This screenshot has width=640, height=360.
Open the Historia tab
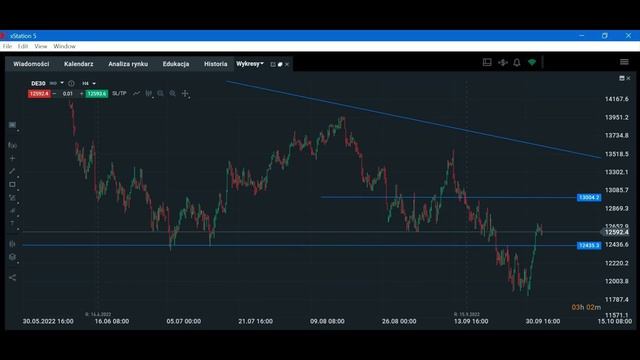point(216,64)
